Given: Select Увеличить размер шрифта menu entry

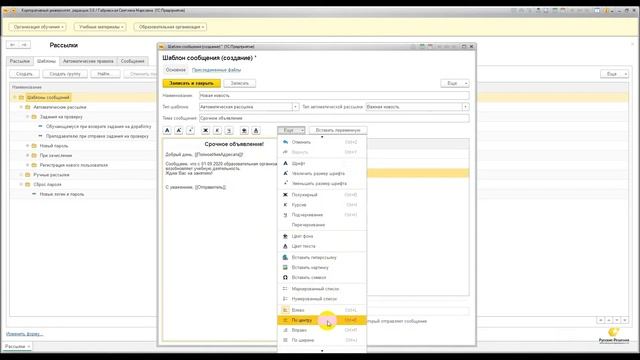Looking at the screenshot, I should click(x=322, y=173).
